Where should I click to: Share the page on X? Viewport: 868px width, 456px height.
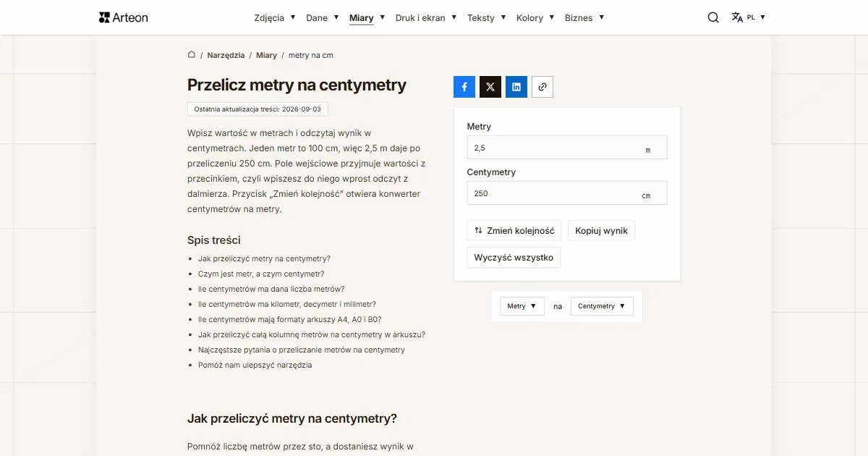tap(490, 87)
